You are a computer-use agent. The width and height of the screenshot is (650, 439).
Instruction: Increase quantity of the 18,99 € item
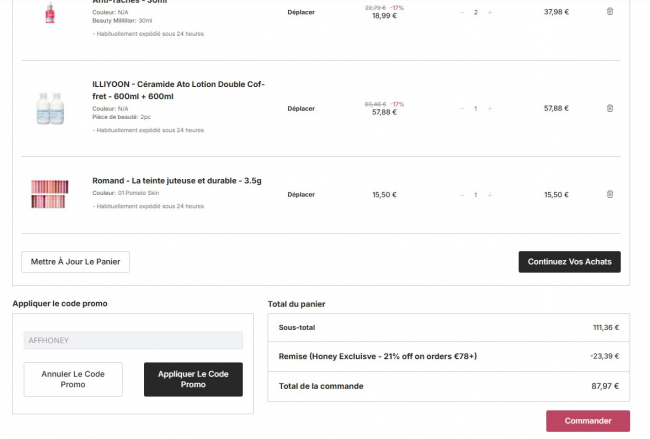(x=490, y=12)
